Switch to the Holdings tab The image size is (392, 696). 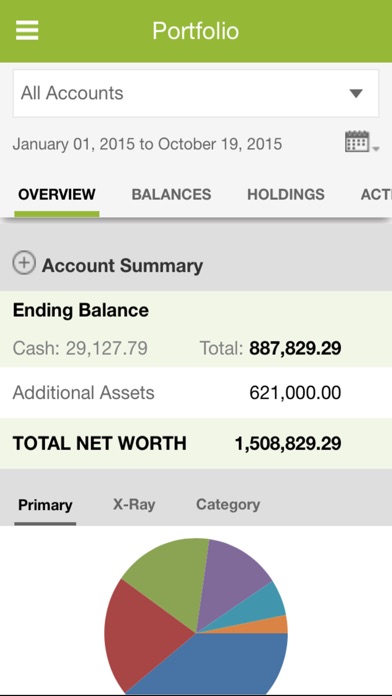[x=286, y=194]
